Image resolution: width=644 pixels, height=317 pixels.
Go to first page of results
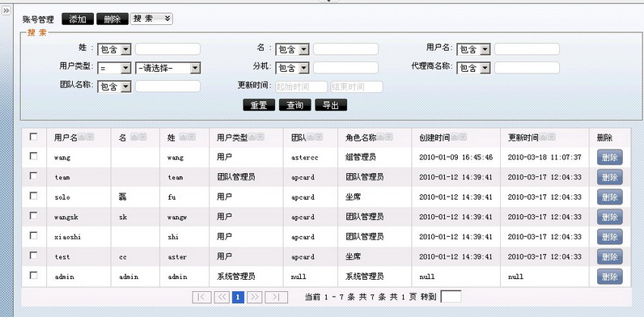click(x=201, y=297)
